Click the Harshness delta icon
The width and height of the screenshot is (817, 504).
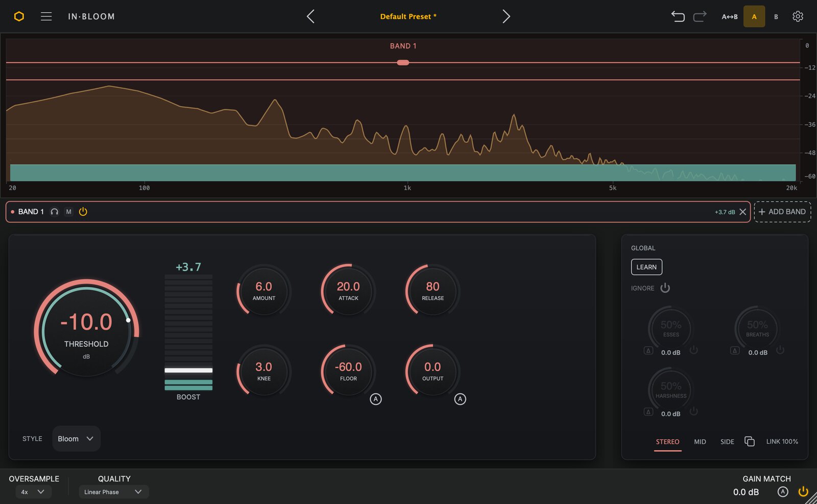click(648, 412)
